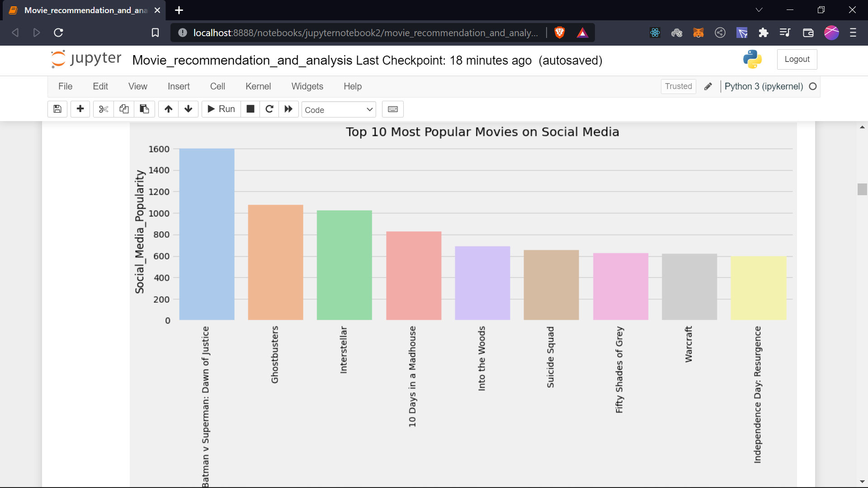Open the Kernel menu
The image size is (868, 488).
(258, 86)
